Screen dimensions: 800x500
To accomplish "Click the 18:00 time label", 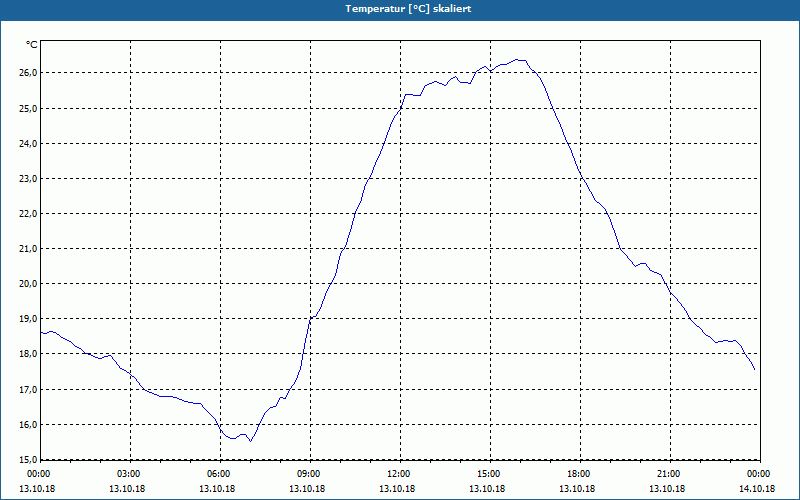I will tap(580, 474).
